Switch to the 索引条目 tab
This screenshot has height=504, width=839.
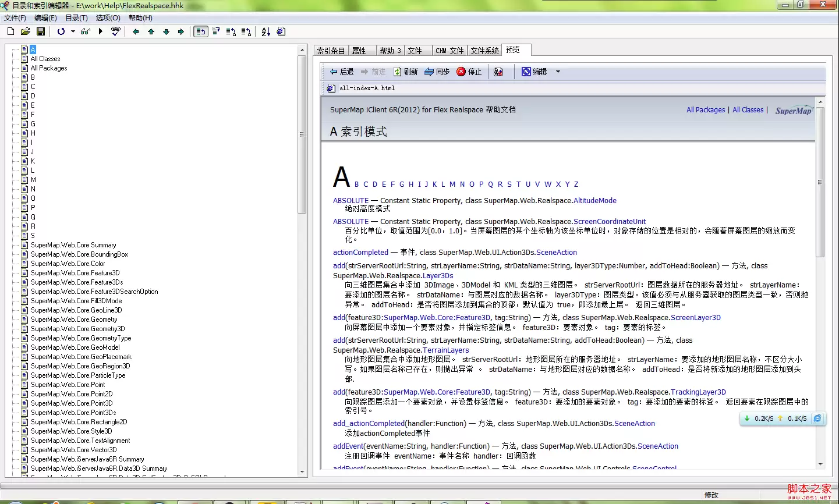331,51
